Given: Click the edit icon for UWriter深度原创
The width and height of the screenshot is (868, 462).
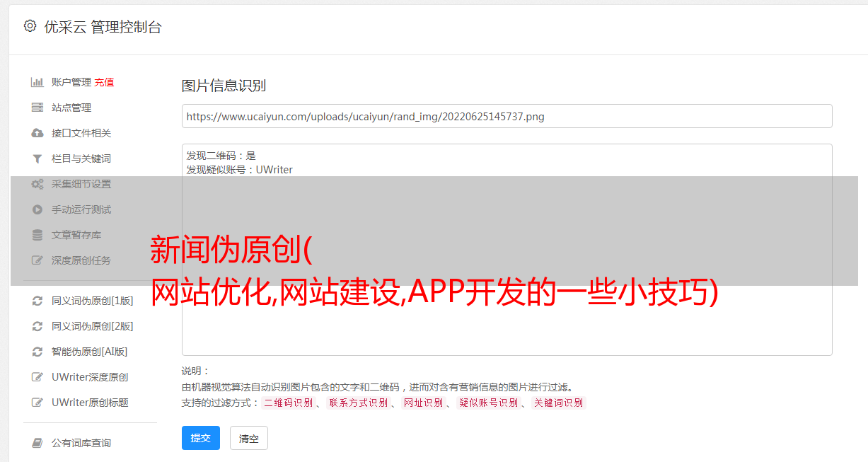Looking at the screenshot, I should [x=37, y=377].
